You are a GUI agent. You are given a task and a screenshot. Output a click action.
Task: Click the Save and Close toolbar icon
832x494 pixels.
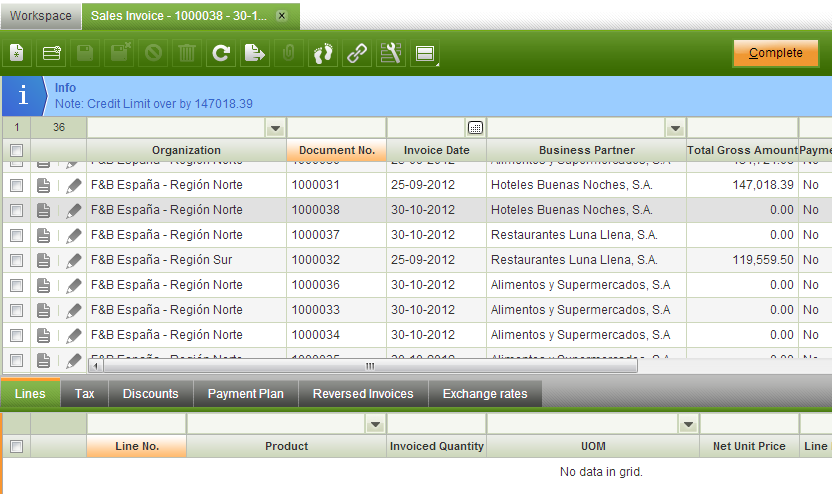(119, 53)
